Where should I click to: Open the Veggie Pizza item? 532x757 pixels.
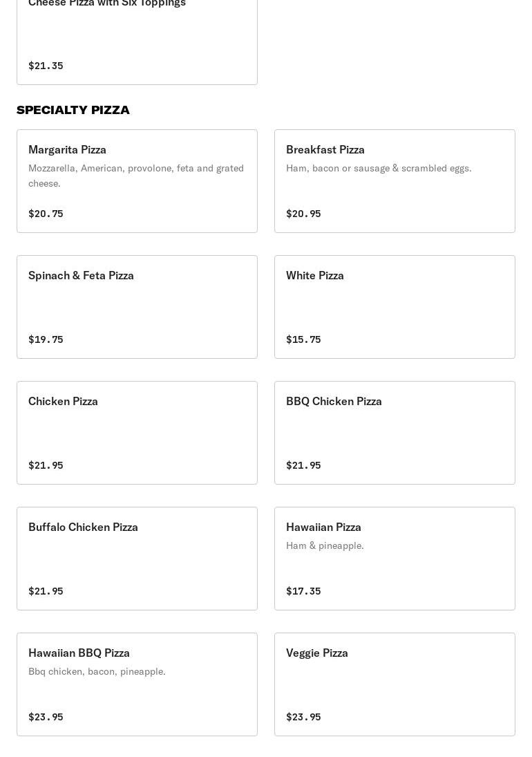[x=395, y=684]
